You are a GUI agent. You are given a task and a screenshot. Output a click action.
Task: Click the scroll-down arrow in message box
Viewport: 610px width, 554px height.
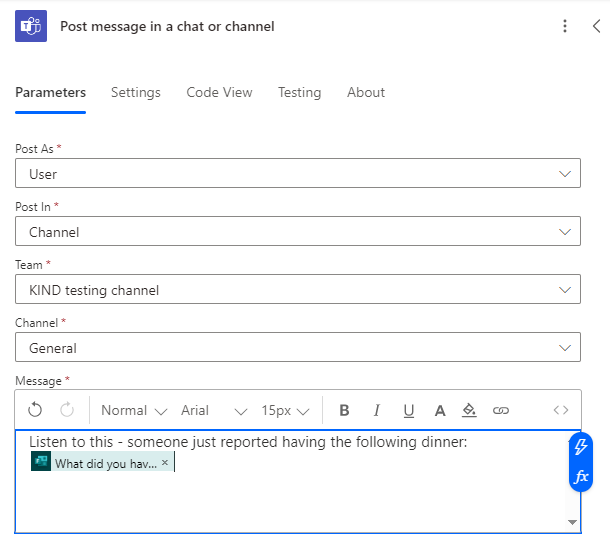[x=572, y=522]
